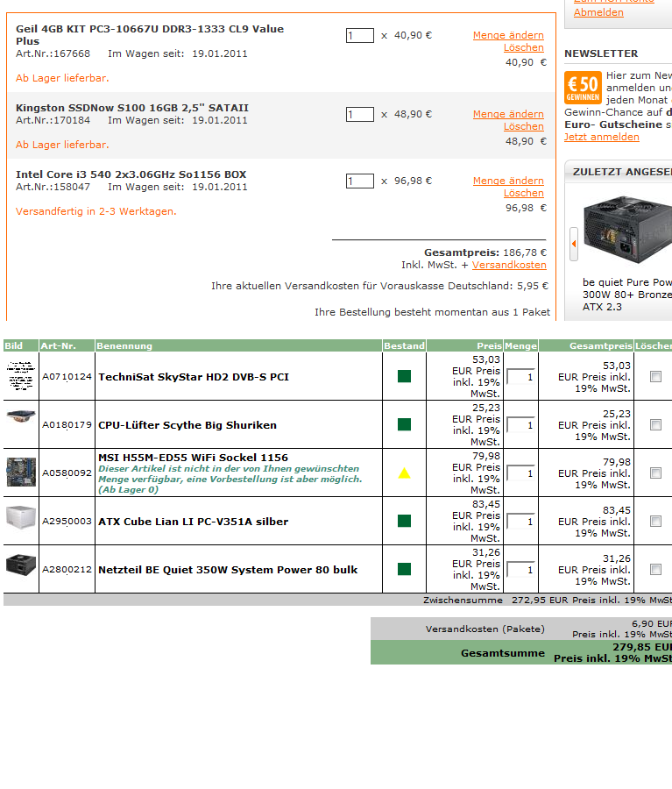Tick the Löschen checkbox for MSI H55M-ED55
Viewport: 672px width, 789px height.
(655, 473)
